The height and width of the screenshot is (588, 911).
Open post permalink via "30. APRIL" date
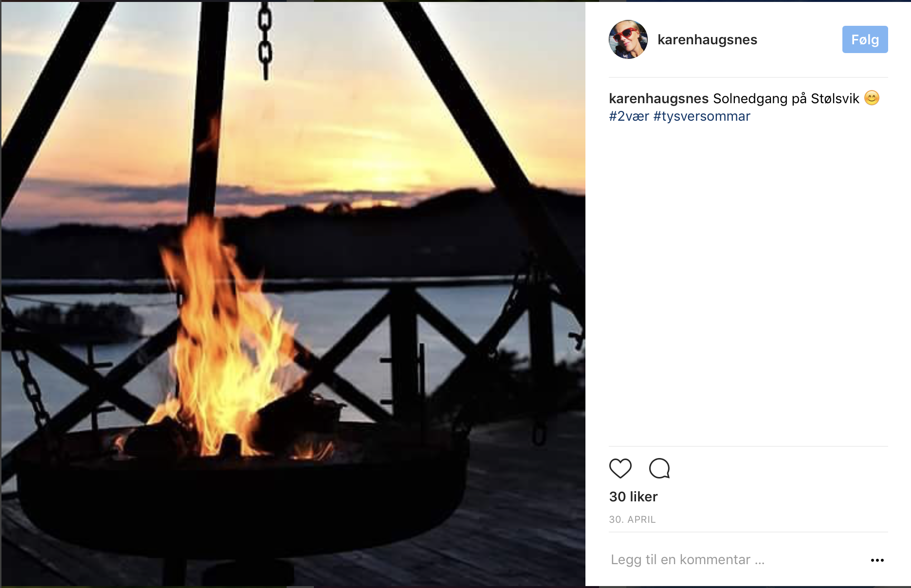pos(632,519)
